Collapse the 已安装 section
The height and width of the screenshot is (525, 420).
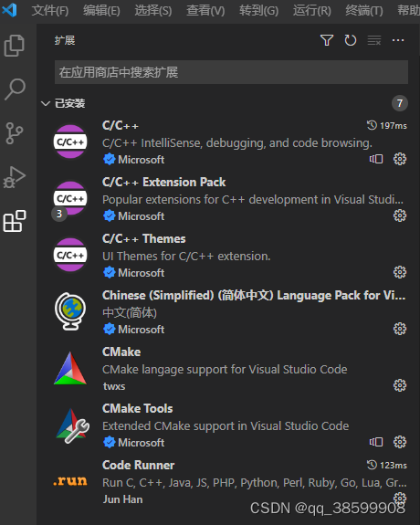point(46,103)
